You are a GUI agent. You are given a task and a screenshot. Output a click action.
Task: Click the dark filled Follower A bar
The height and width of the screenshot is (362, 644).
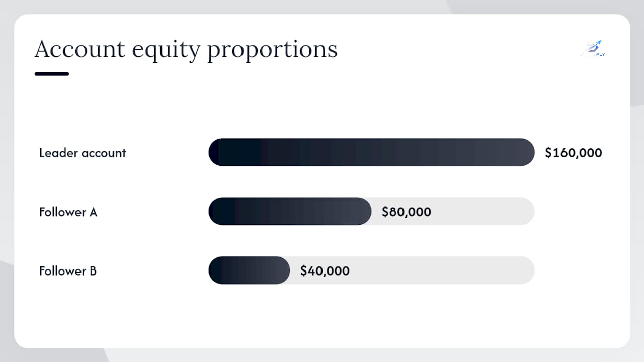tap(290, 211)
